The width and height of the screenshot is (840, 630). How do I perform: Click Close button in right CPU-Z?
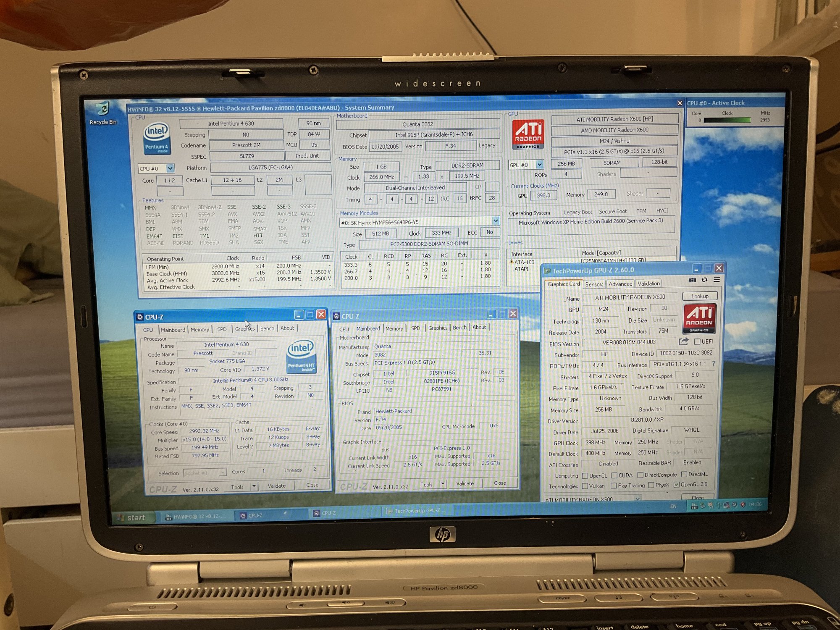tap(500, 483)
